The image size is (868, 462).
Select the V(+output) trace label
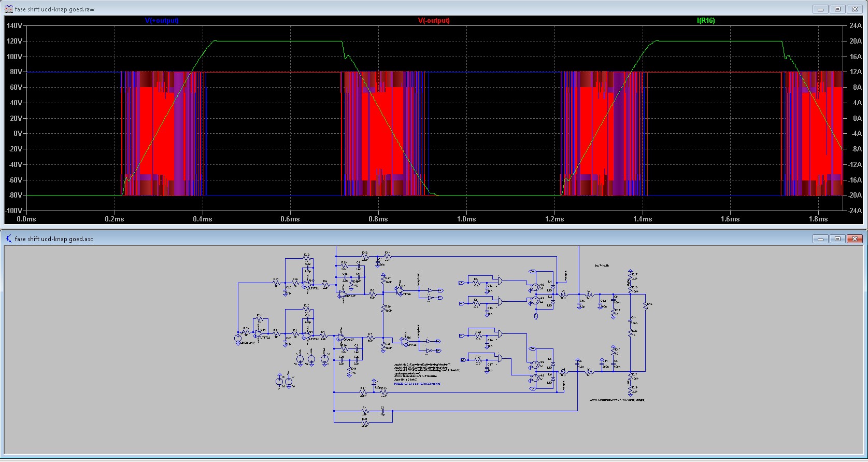tap(162, 21)
